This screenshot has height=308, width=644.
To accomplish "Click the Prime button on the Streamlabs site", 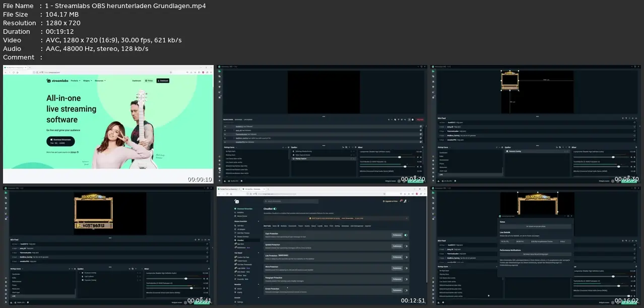I will pos(149,81).
